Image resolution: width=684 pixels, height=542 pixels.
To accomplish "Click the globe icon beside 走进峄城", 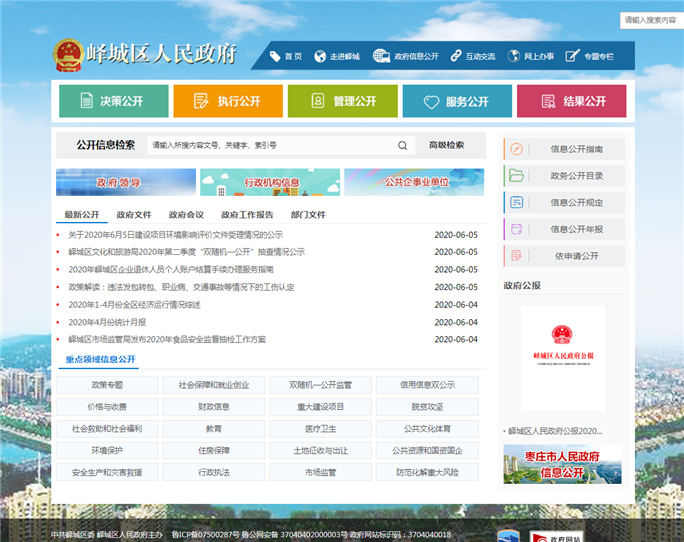I will [x=320, y=56].
